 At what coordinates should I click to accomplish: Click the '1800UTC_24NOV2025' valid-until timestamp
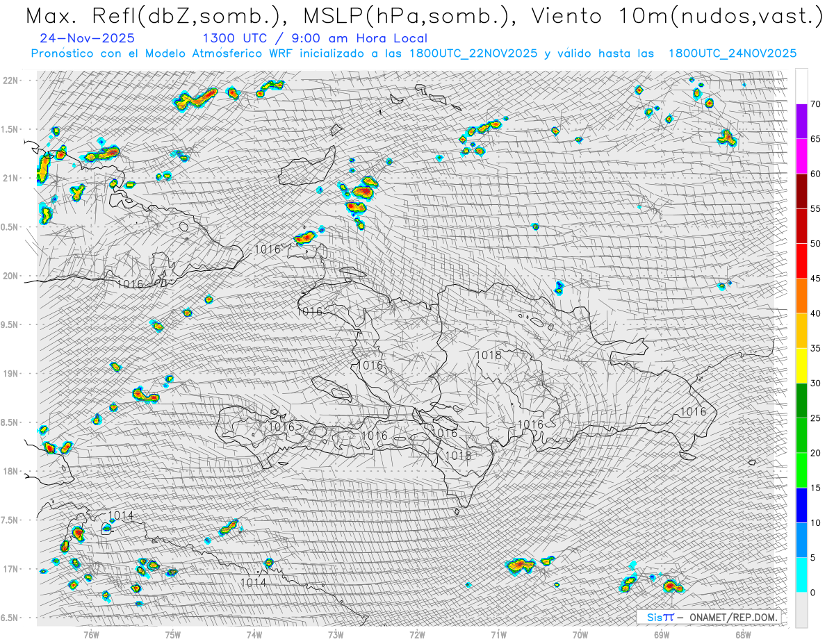732,53
